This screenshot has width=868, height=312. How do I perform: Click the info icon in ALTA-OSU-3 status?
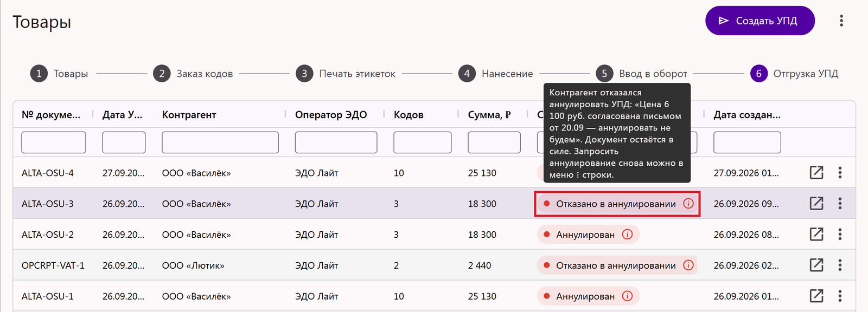pos(688,204)
